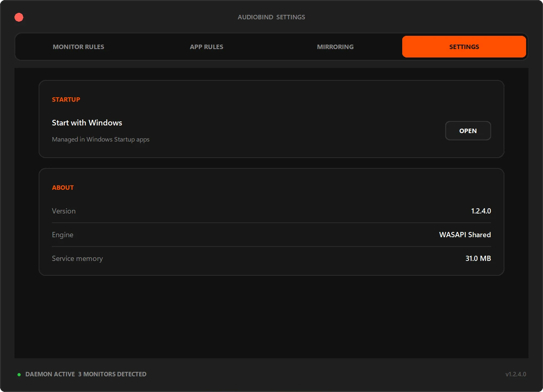Open the App Rules tab

point(206,47)
